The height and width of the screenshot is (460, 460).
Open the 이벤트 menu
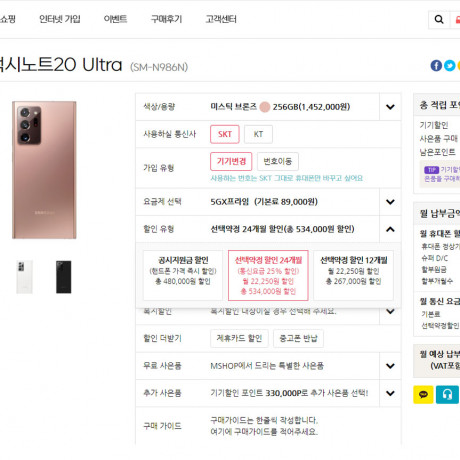click(x=115, y=19)
